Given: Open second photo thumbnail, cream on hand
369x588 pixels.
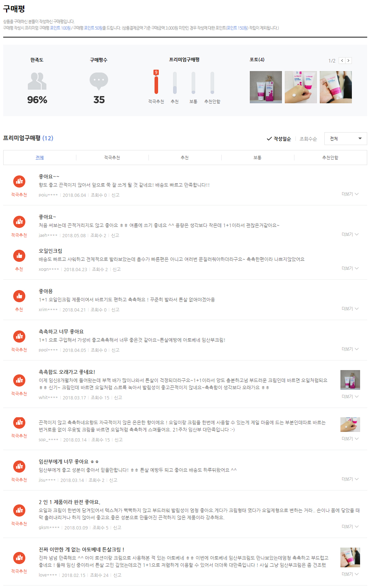Looking at the screenshot, I should click(x=301, y=87).
